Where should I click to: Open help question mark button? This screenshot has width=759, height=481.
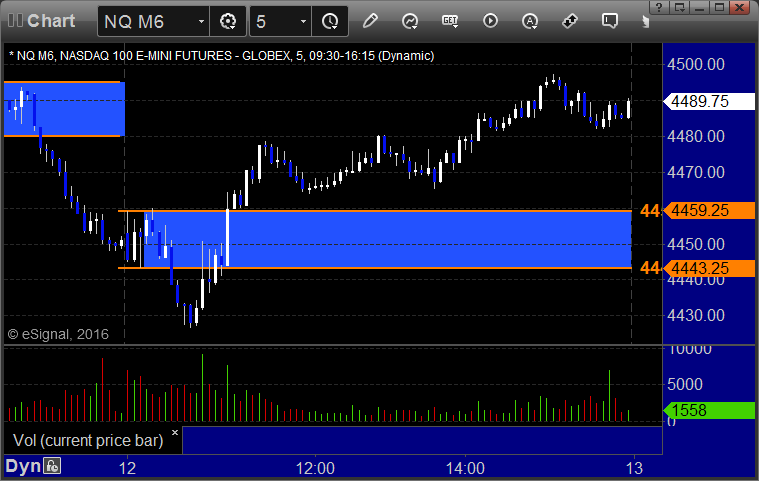[659, 7]
